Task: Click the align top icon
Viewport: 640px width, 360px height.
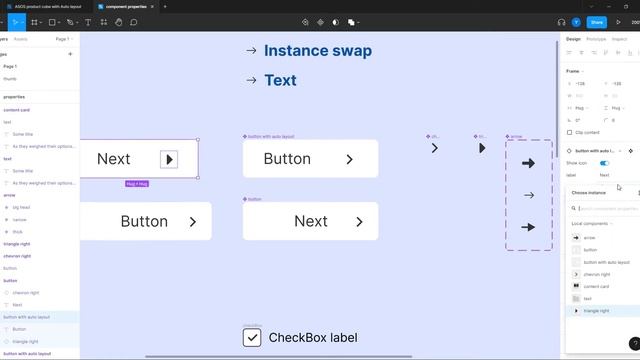Action: [606, 53]
